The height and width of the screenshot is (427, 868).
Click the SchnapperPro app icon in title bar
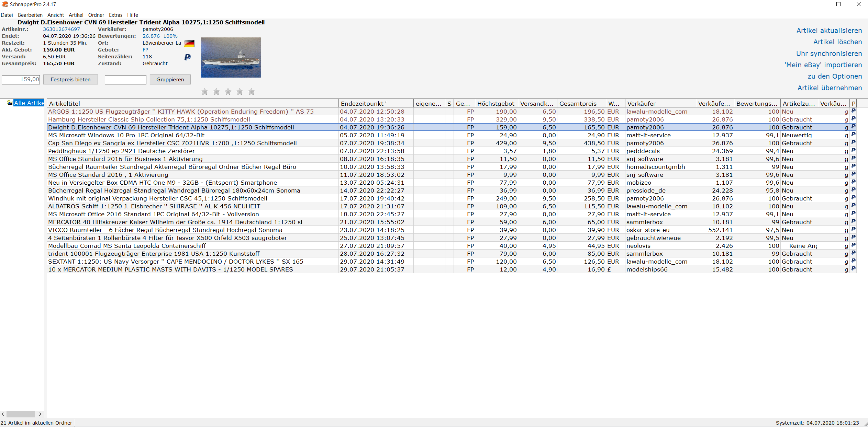coord(5,4)
